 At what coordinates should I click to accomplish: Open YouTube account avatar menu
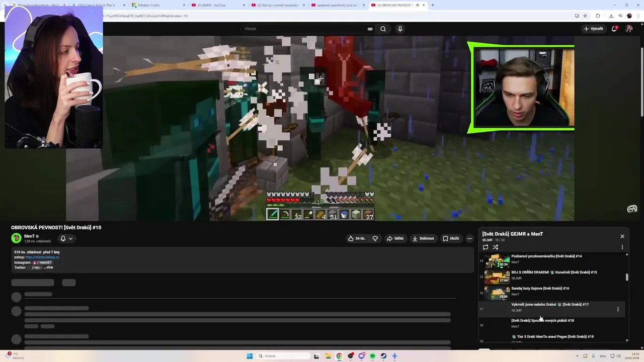click(x=629, y=29)
